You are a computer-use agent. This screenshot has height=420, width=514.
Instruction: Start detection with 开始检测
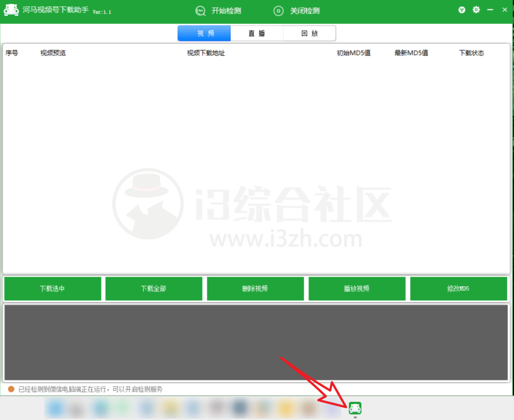pos(218,11)
